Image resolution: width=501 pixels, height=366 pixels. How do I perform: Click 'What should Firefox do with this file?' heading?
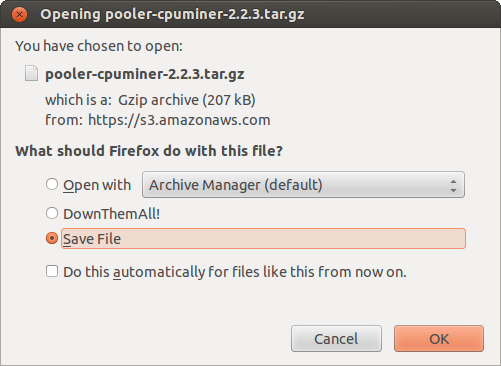coord(149,151)
